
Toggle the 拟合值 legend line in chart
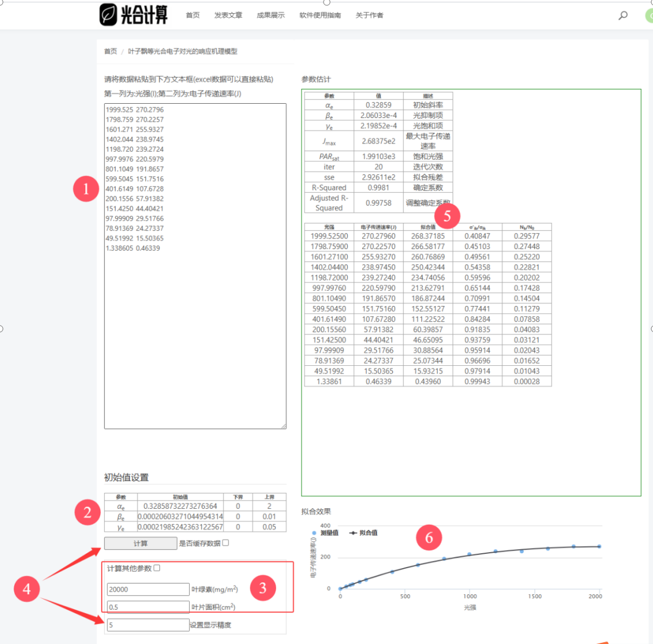353,533
